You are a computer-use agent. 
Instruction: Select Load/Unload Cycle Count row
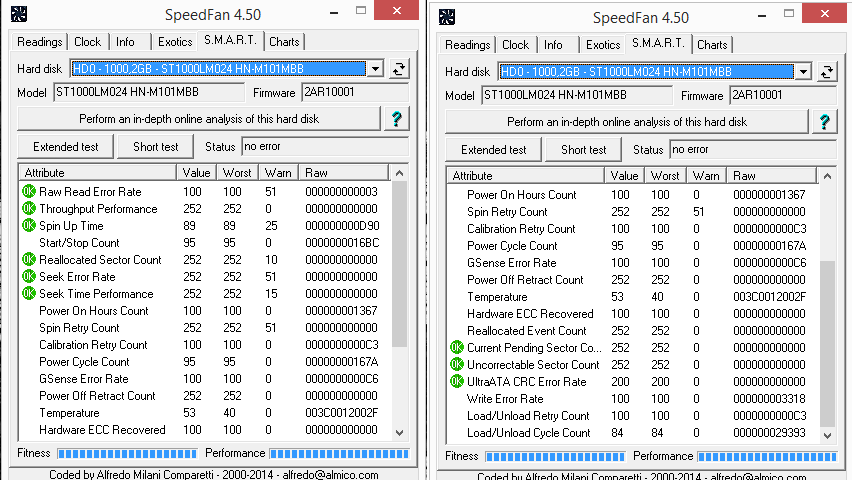(632, 433)
